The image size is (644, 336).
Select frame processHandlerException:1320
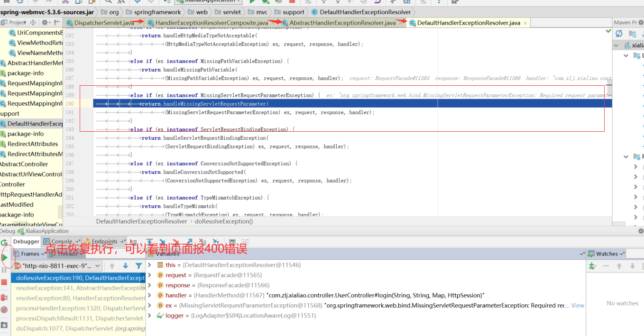tap(78, 308)
